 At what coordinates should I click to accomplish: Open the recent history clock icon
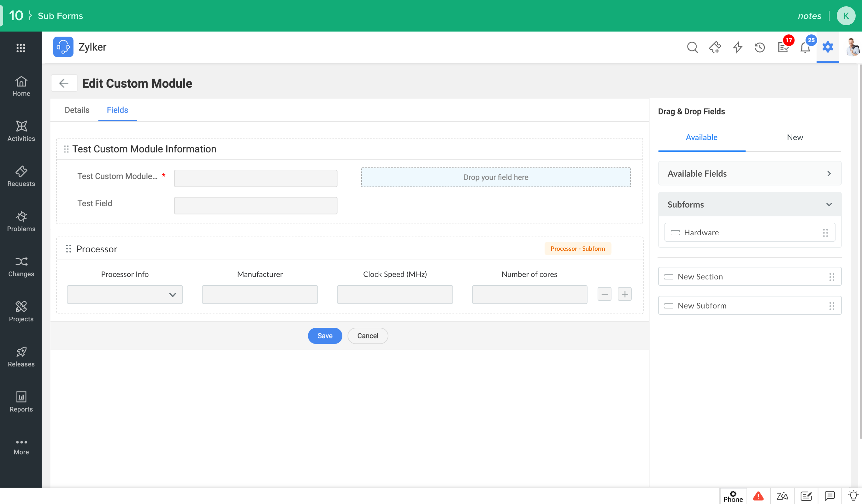760,47
